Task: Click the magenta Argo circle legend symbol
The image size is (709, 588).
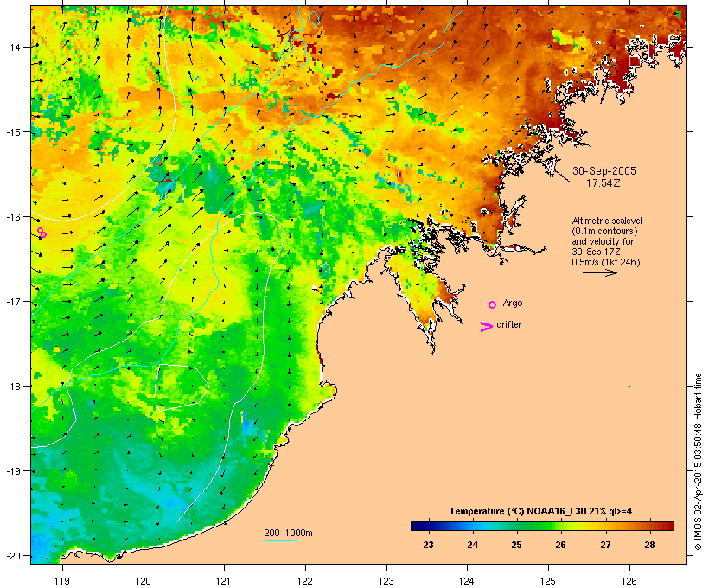Action: (x=493, y=304)
